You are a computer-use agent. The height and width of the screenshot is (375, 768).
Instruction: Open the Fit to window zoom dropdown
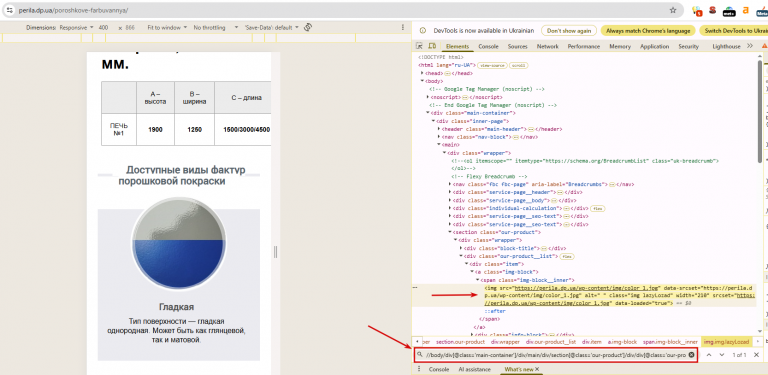167,28
